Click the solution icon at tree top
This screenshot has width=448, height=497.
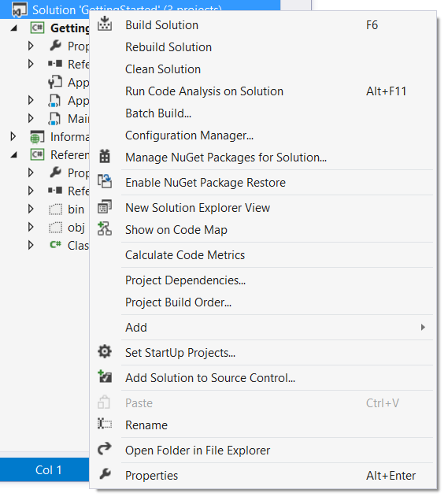(x=20, y=9)
